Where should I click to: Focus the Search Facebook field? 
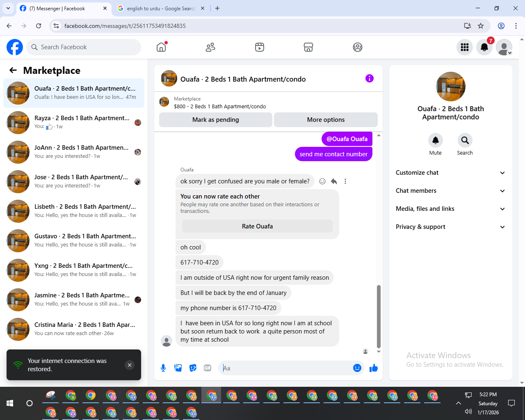pos(84,47)
